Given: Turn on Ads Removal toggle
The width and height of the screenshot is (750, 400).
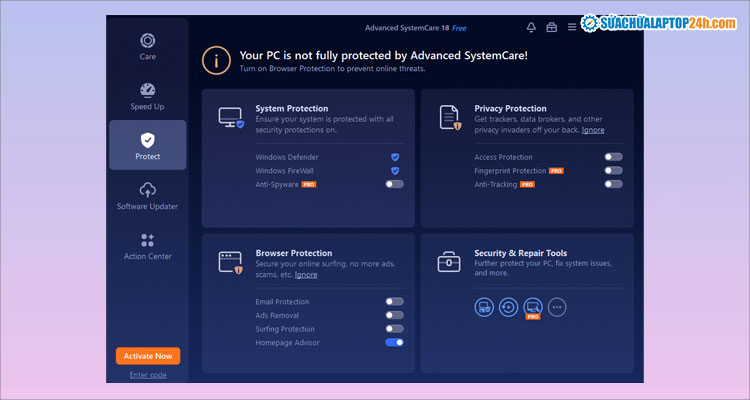Looking at the screenshot, I should tap(395, 315).
